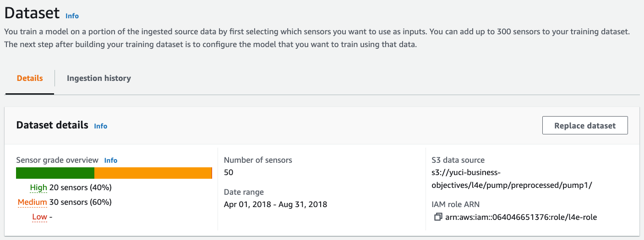Click the Dataset page title
The image size is (644, 240).
(32, 13)
